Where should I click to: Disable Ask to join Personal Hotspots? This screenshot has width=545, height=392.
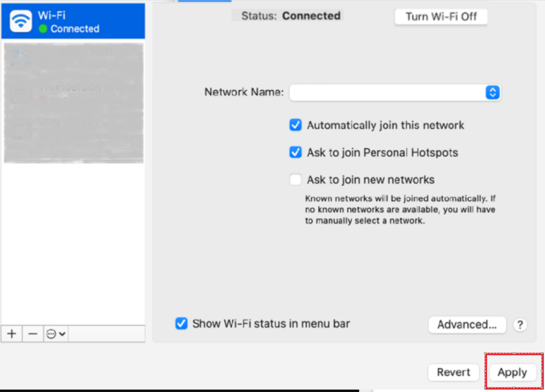296,152
